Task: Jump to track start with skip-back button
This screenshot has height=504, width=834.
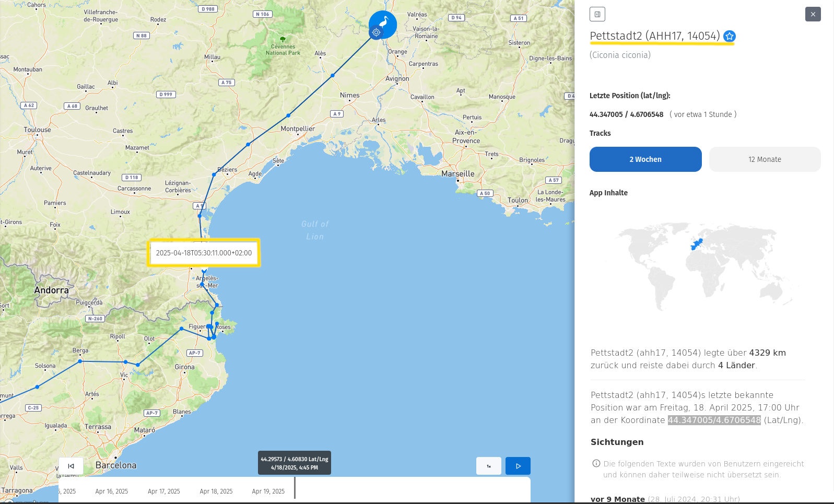Action: (x=71, y=466)
